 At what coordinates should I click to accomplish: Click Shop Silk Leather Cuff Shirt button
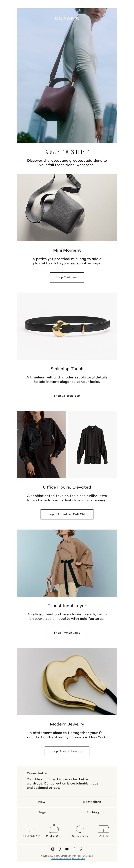[67, 514]
